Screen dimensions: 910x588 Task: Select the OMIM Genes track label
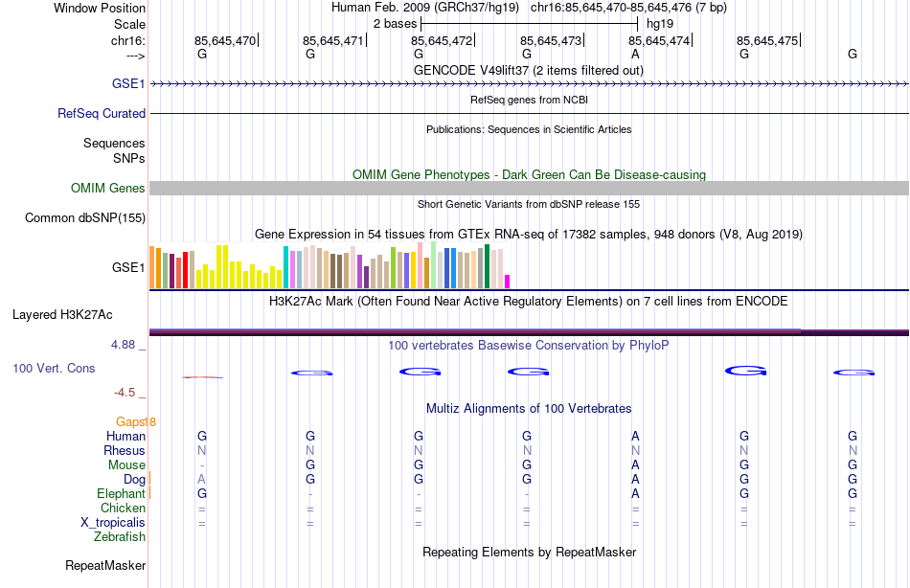pyautogui.click(x=107, y=188)
